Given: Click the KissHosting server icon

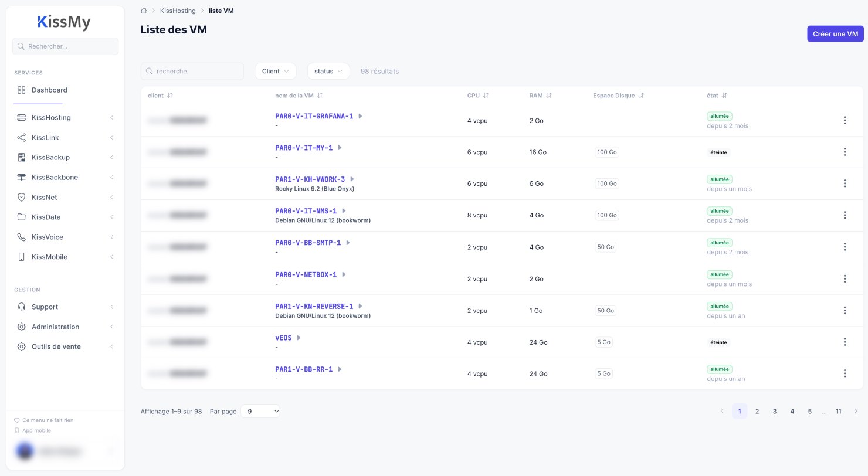Looking at the screenshot, I should [x=22, y=118].
